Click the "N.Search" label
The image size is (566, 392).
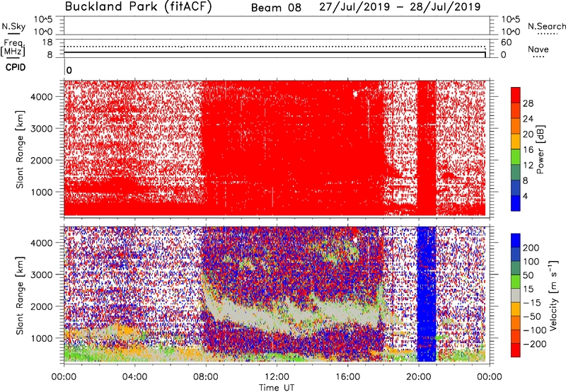(546, 26)
